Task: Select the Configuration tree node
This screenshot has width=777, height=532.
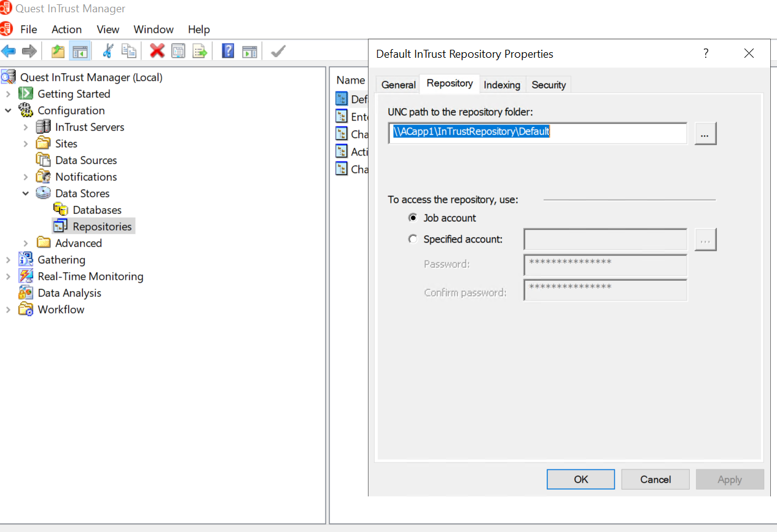Action: [71, 111]
